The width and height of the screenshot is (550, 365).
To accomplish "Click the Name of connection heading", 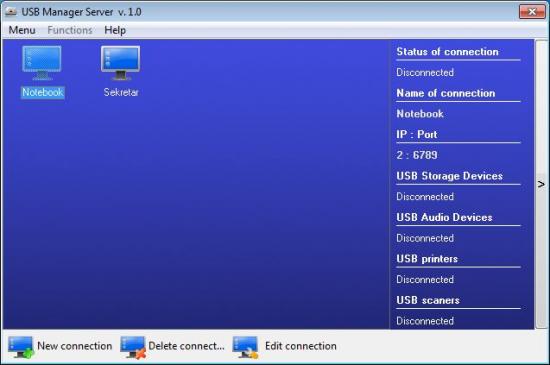I will coord(445,93).
